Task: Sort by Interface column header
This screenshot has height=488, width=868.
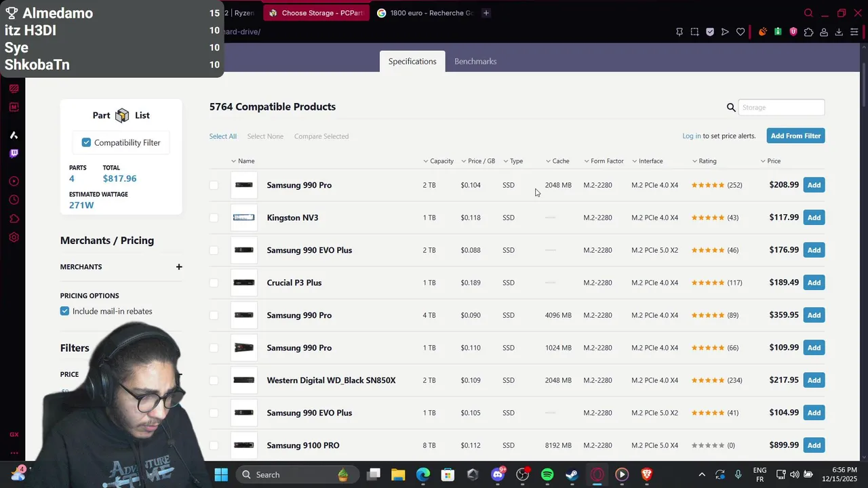Action: click(647, 161)
